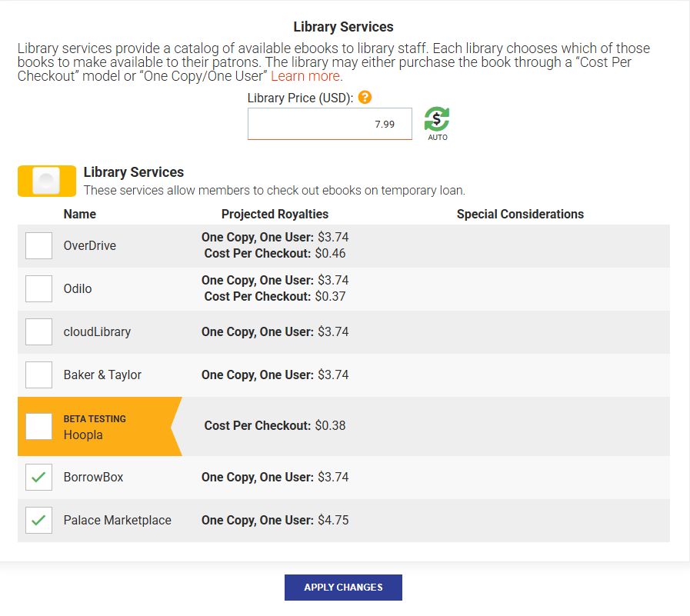
Task: Click the Projected Royalties column header
Action: tap(275, 214)
